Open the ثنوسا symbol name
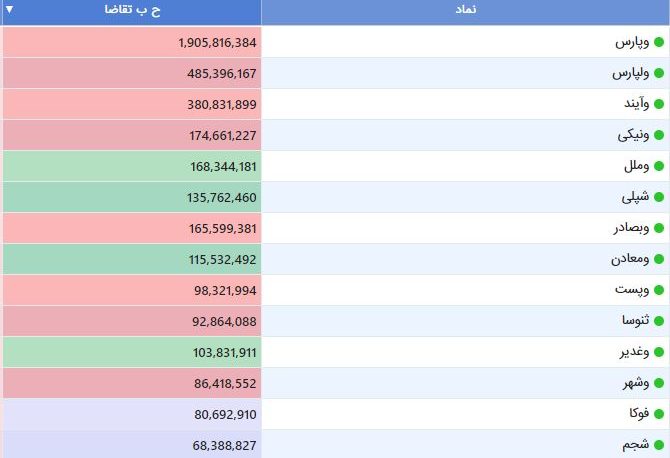670x458 pixels. coord(635,320)
